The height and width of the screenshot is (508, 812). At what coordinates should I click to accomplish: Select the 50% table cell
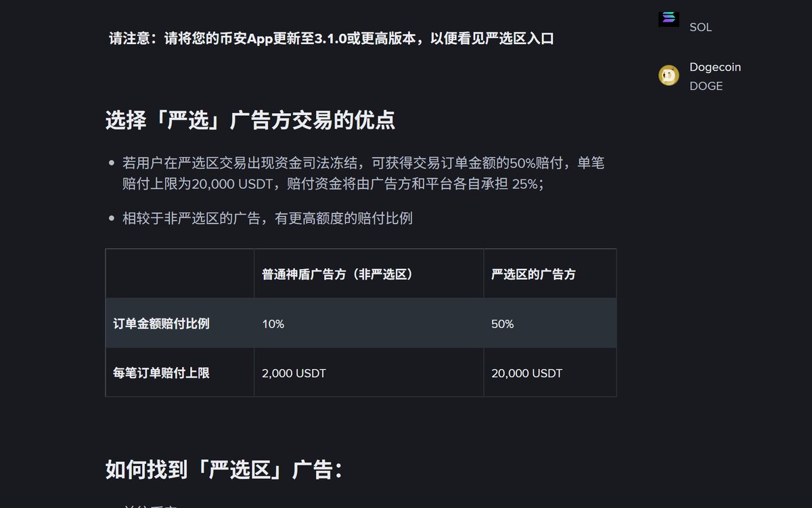point(549,323)
